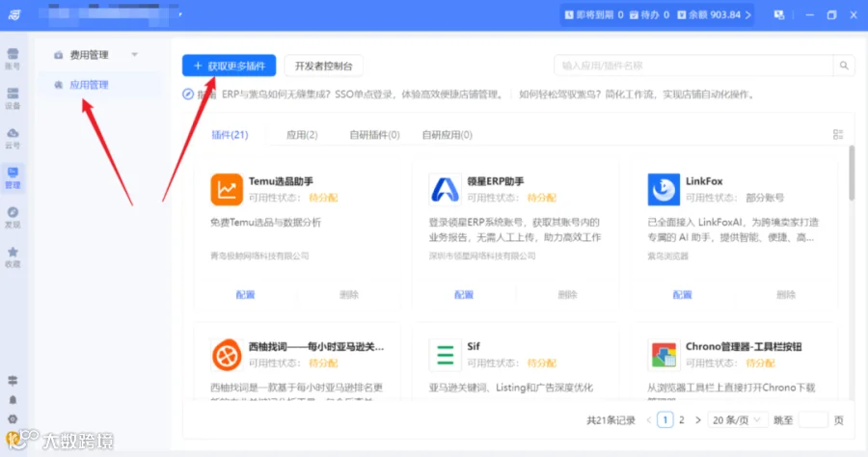The image size is (868, 457).
Task: Switch to the 自研应用(0) tab
Action: tap(447, 134)
